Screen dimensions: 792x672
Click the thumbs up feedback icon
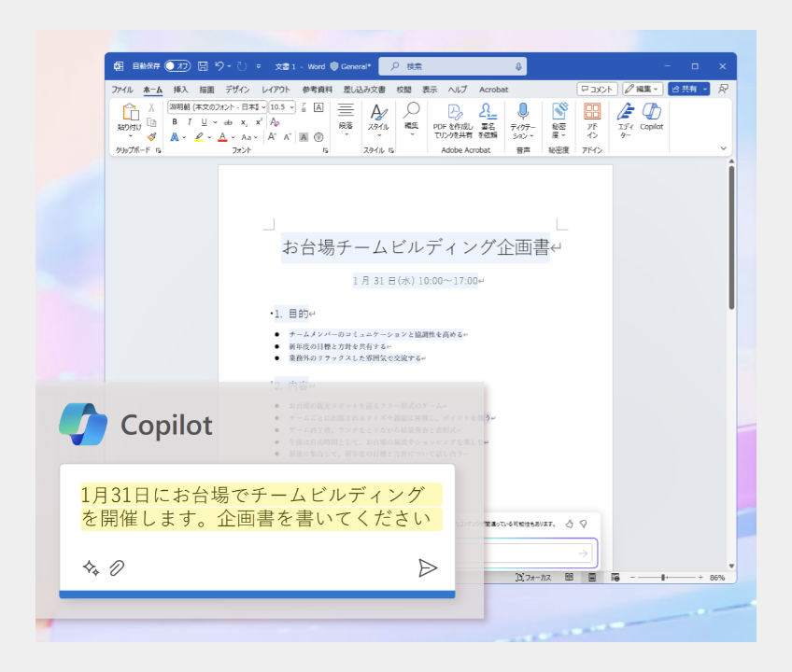[570, 525]
